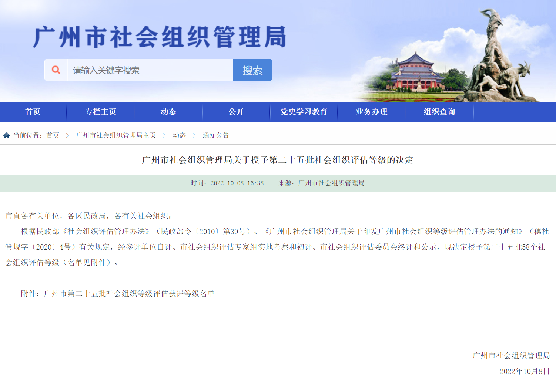The height and width of the screenshot is (392, 556).
Task: Select 业务办理 in the navigation bar
Action: (x=372, y=112)
